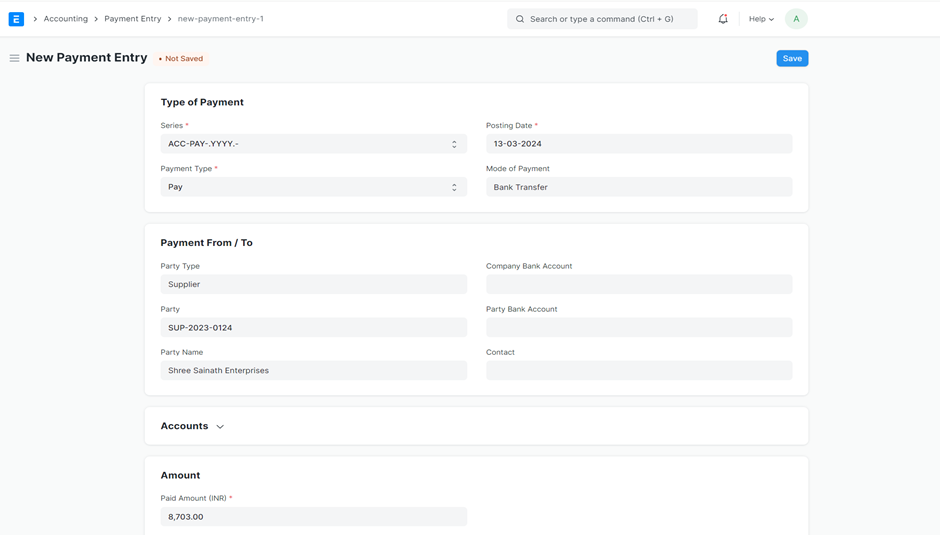Click the Posting Date field

(638, 144)
